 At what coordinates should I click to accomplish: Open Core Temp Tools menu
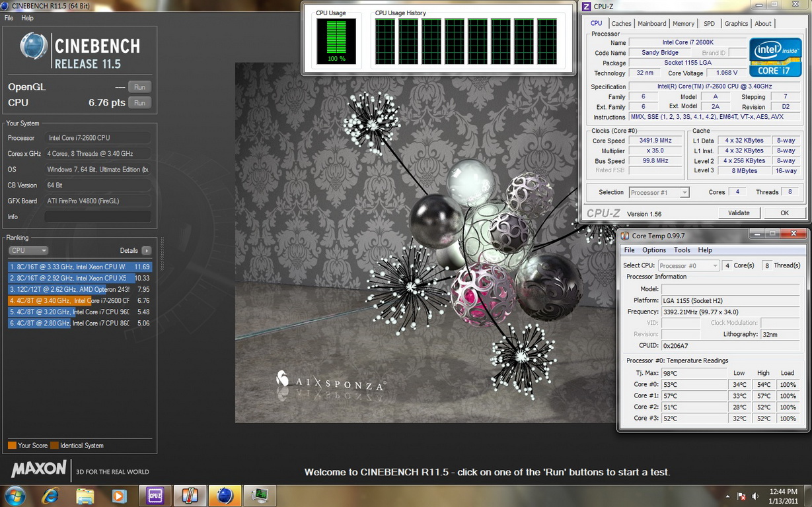pos(682,250)
